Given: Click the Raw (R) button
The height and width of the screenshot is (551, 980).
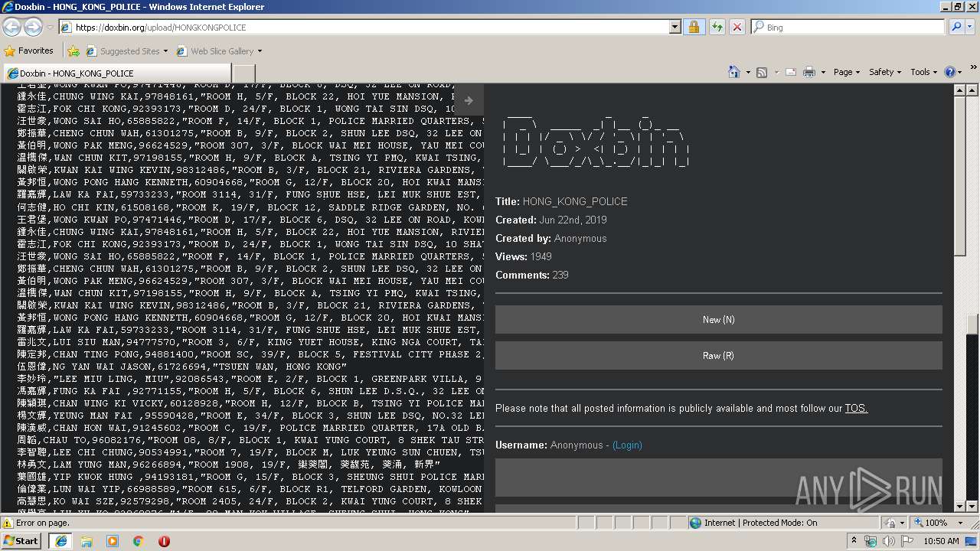Looking at the screenshot, I should point(718,356).
